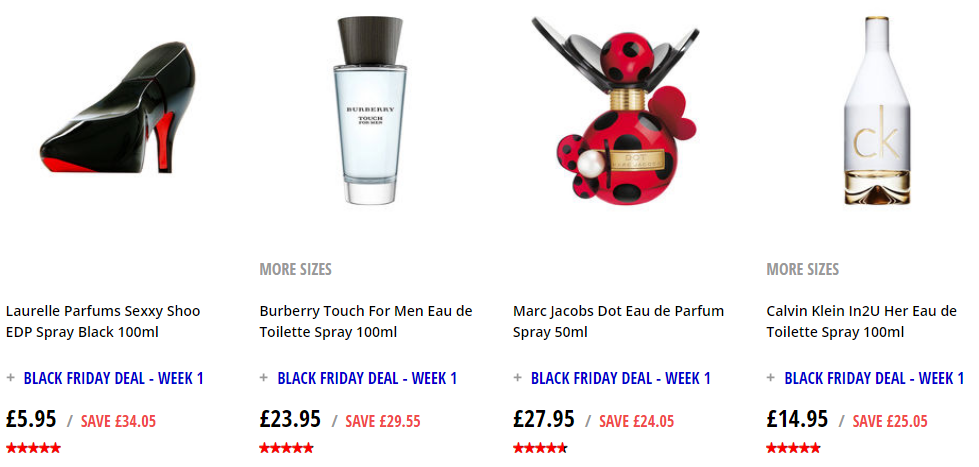
Task: Show MORE SIZES for Calvin Klein In2U
Action: (x=802, y=269)
